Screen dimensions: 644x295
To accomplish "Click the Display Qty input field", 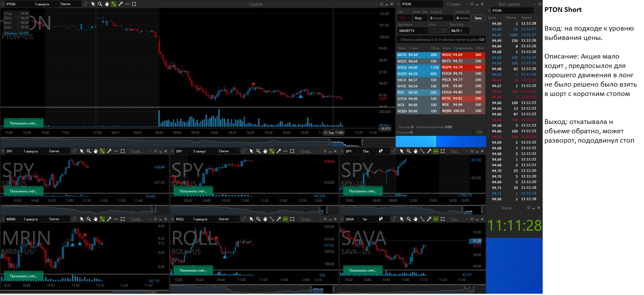I will 462,18.
